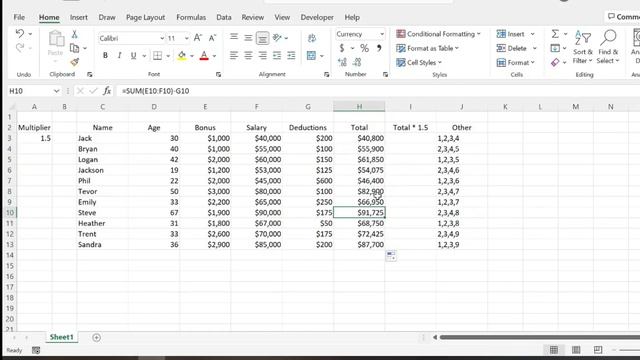Toggle Underline formatting
Viewport: 640px width, 360px height.
[x=133, y=56]
